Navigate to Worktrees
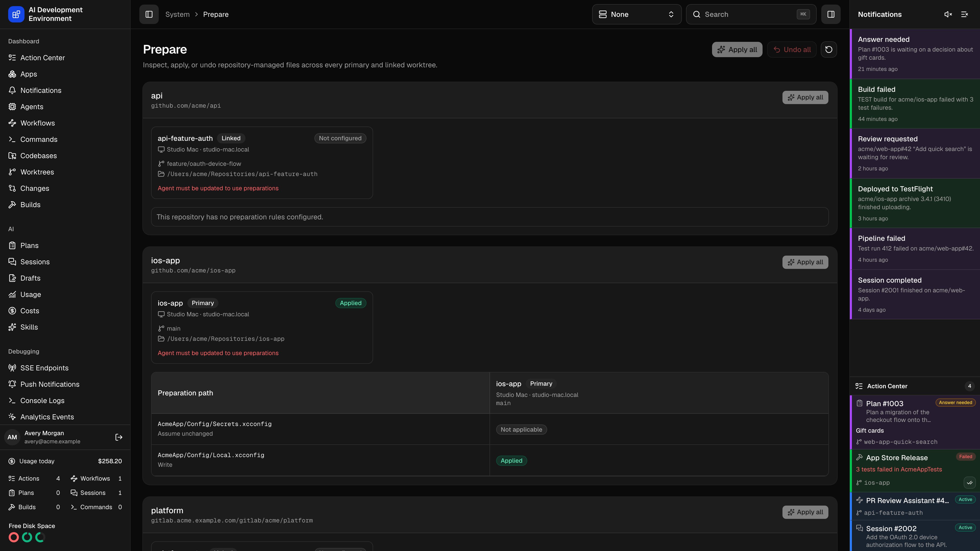Image resolution: width=980 pixels, height=551 pixels. pos(65,172)
